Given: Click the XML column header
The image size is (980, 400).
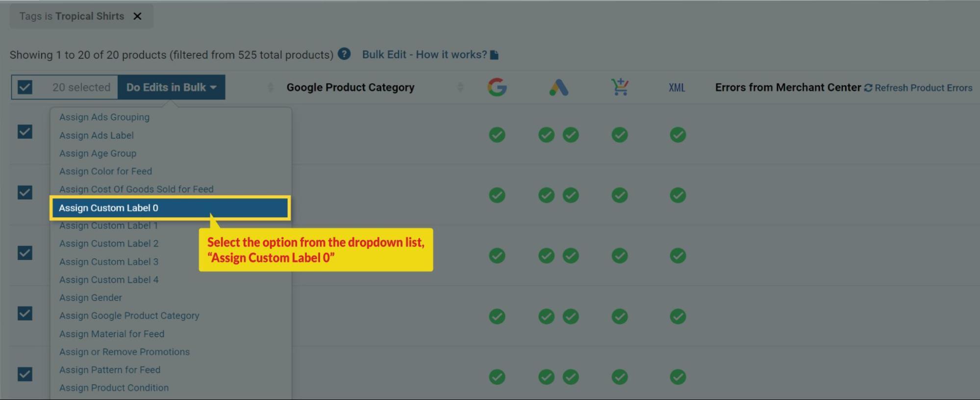Looking at the screenshot, I should point(677,88).
